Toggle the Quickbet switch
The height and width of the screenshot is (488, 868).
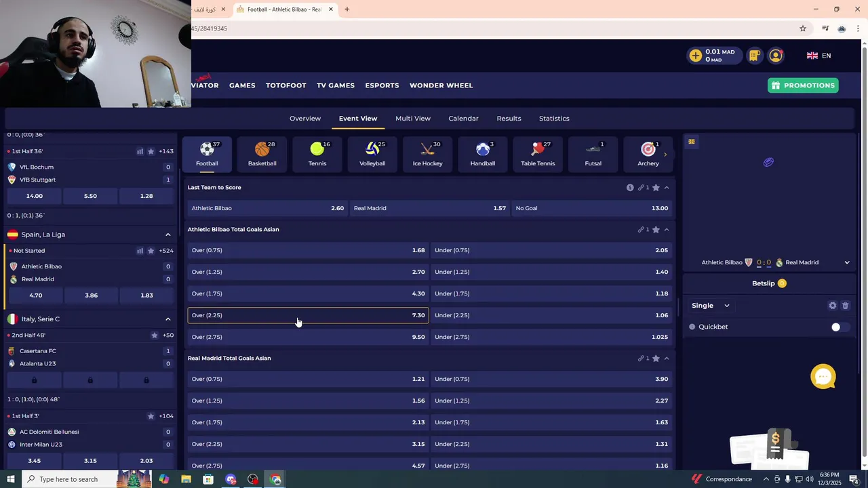tap(839, 327)
